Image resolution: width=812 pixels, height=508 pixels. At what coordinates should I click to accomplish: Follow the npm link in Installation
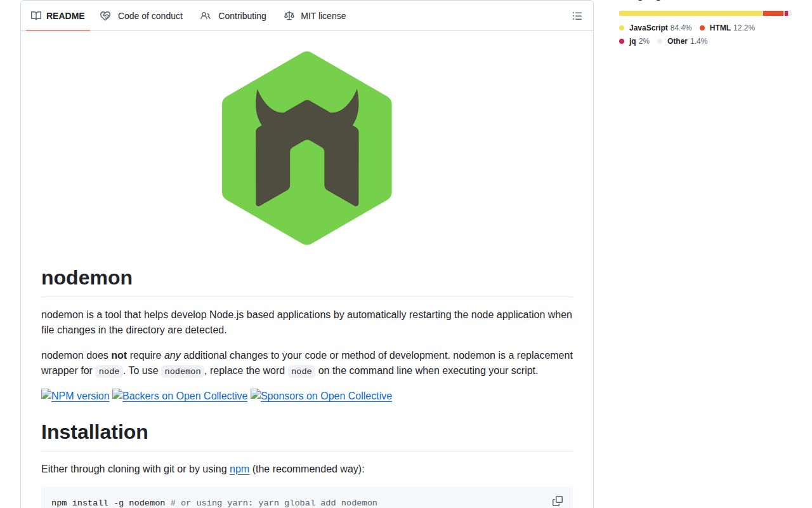pos(239,469)
